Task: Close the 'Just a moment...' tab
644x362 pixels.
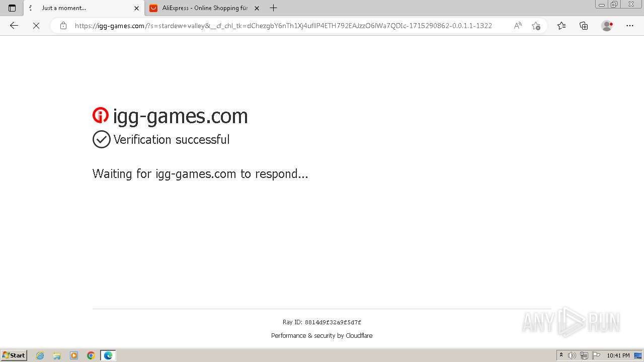Action: click(136, 8)
